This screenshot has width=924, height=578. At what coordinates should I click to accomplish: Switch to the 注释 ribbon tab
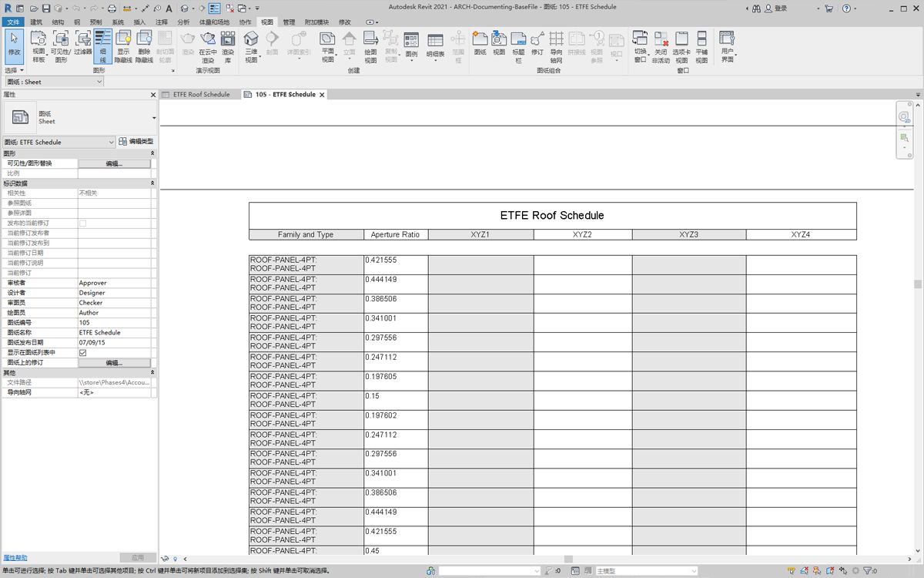tap(161, 22)
